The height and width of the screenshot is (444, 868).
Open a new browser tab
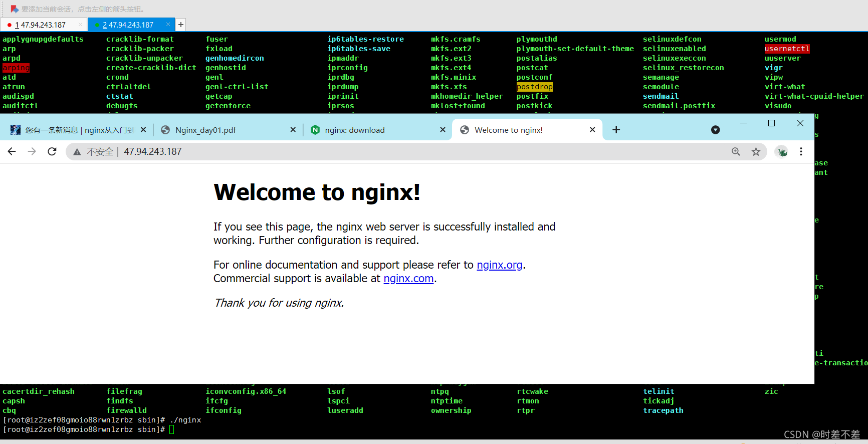tap(616, 130)
